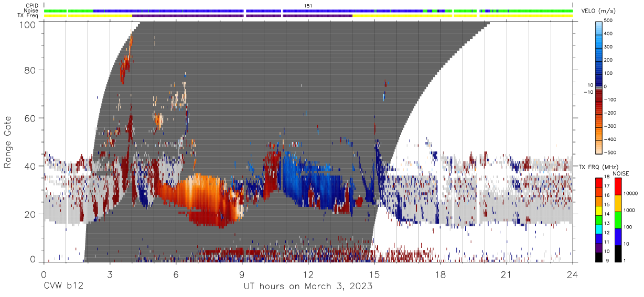
Task: Click the 15 tick on the UT hours axis
Action: 374,274
